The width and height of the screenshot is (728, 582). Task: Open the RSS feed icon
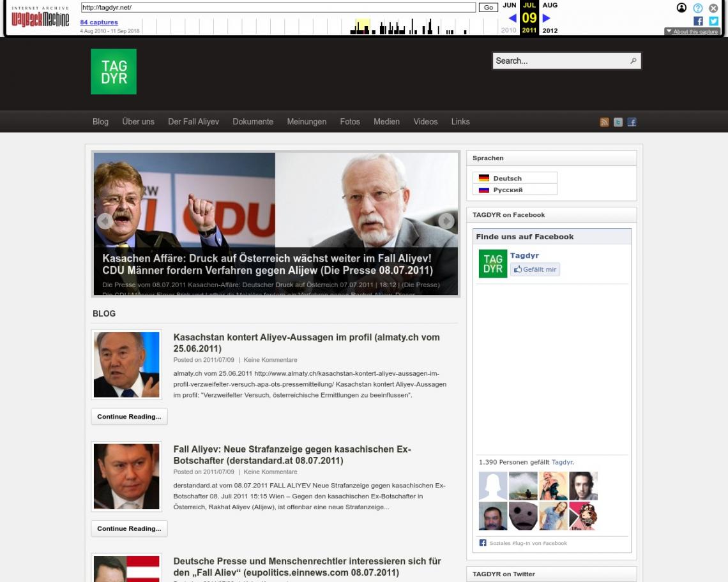tap(604, 122)
